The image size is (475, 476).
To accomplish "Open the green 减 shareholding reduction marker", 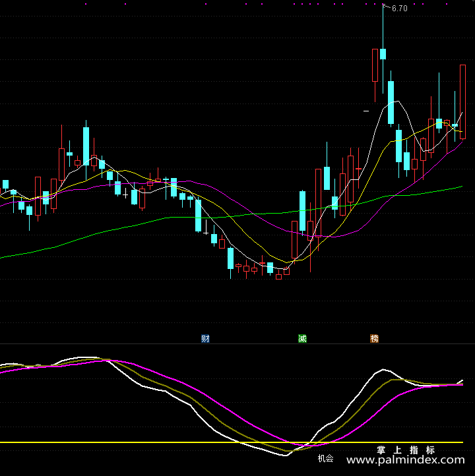I will (x=302, y=338).
